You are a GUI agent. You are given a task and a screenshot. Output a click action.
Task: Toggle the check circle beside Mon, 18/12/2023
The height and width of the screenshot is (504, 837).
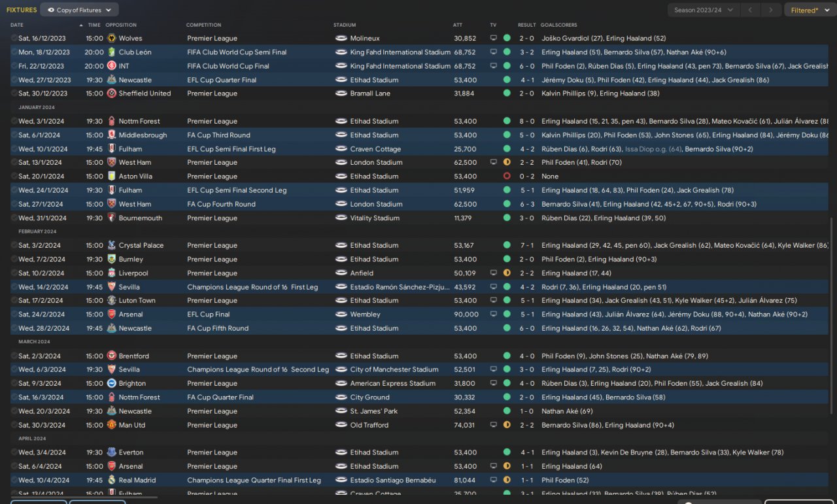click(x=14, y=52)
